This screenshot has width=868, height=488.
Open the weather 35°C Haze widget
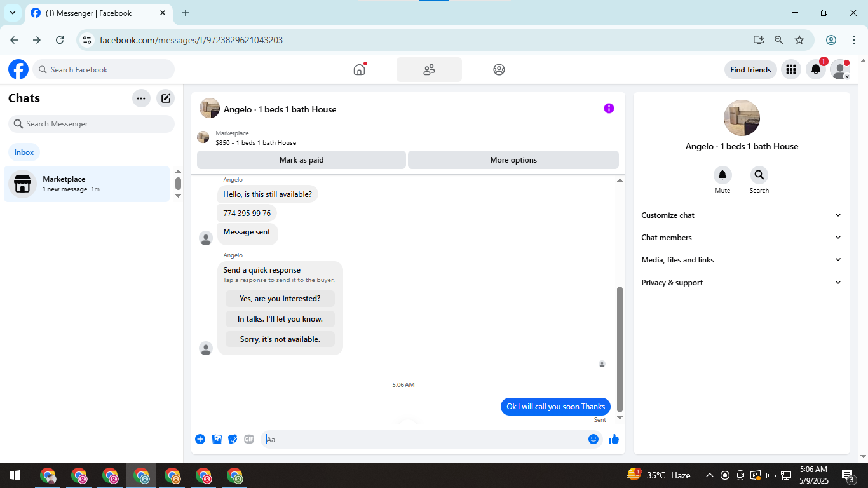[x=659, y=475]
